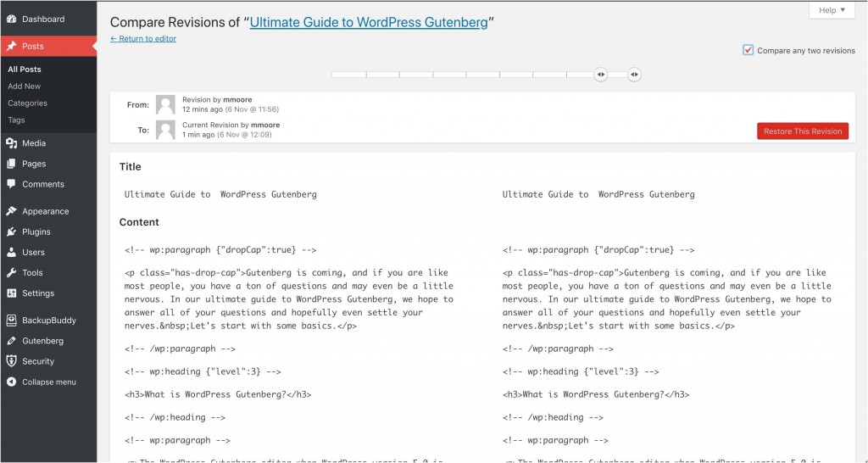
Task: Click the Settings sliders icon
Action: 12,293
